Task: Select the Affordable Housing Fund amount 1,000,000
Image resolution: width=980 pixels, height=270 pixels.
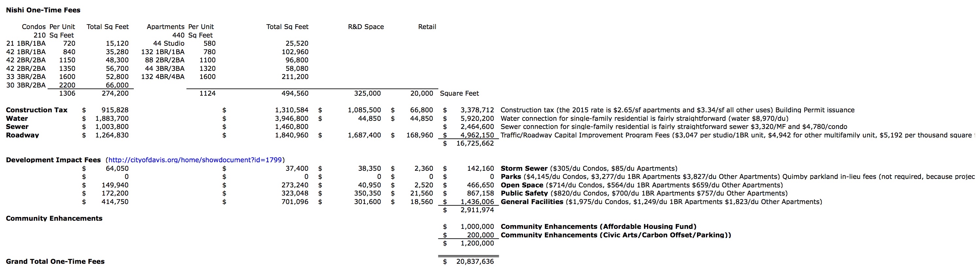Action: click(477, 227)
